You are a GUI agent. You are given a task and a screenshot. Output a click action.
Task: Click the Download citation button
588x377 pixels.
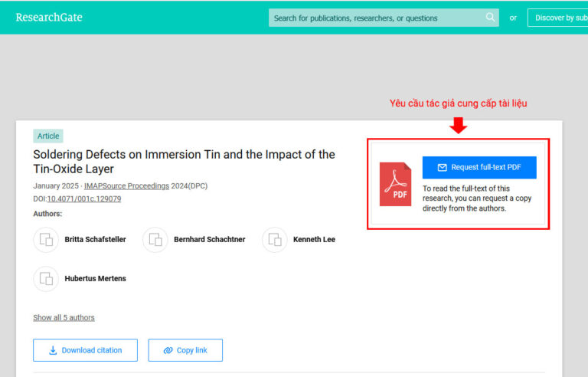tap(85, 350)
